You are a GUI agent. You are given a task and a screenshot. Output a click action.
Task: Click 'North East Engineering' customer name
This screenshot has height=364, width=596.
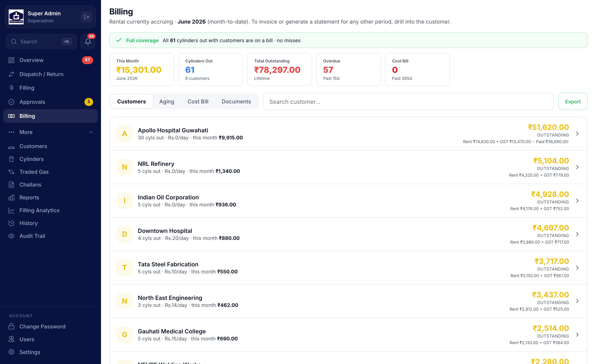point(170,298)
